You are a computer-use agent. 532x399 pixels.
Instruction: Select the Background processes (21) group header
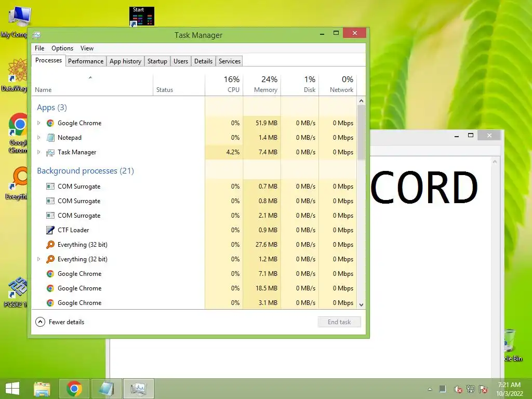pos(86,170)
